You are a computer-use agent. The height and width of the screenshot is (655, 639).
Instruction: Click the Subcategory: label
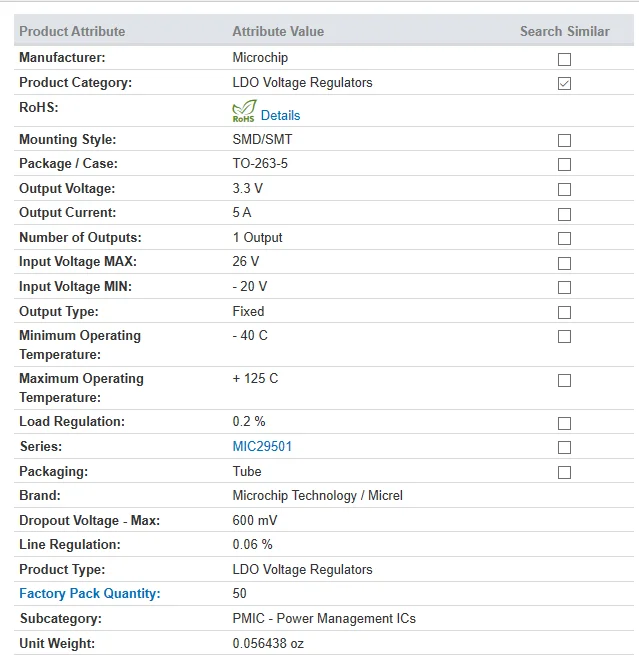coord(61,619)
